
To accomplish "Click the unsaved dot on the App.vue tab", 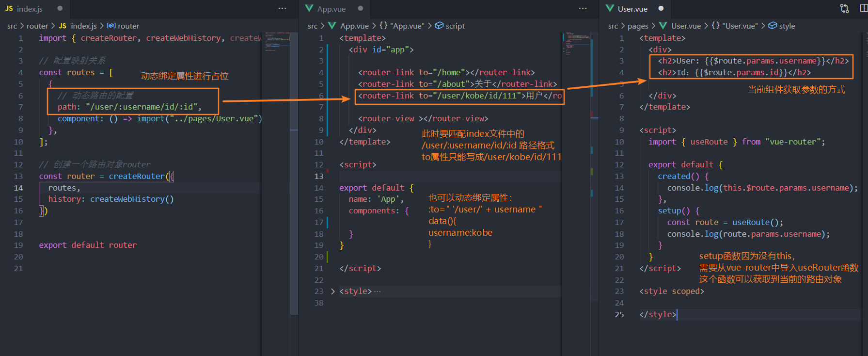I will [360, 9].
